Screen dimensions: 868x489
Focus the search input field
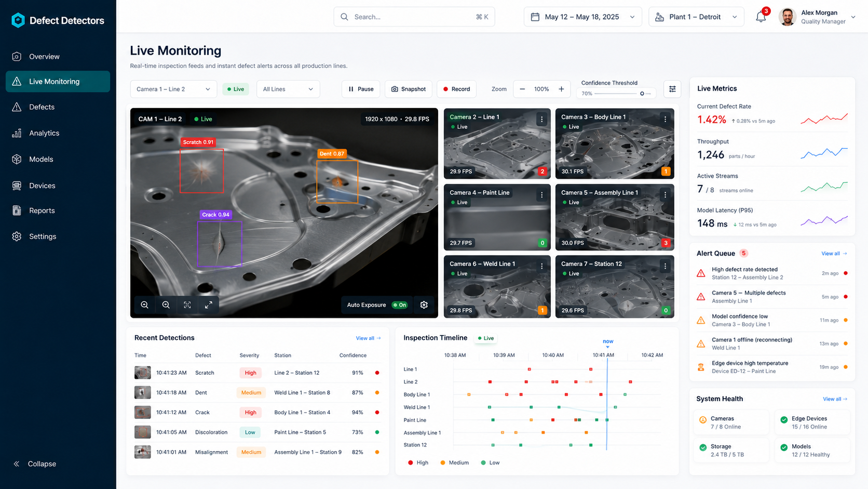414,17
